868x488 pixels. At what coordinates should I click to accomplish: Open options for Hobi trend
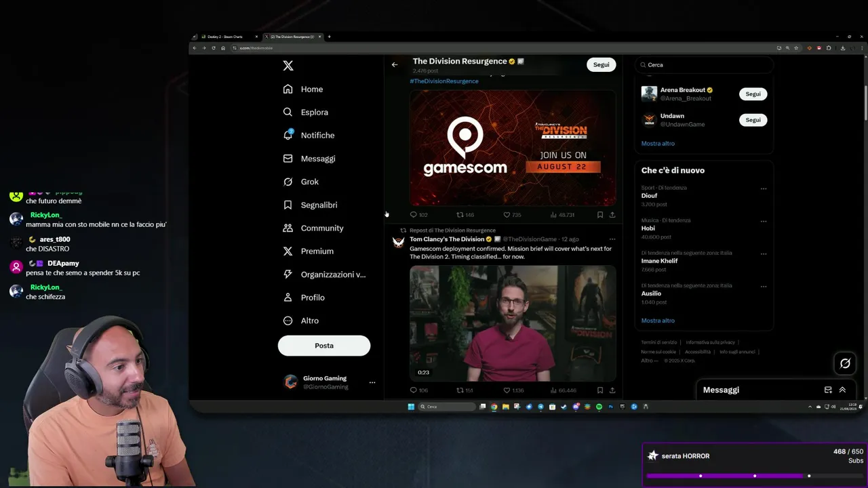(x=764, y=221)
